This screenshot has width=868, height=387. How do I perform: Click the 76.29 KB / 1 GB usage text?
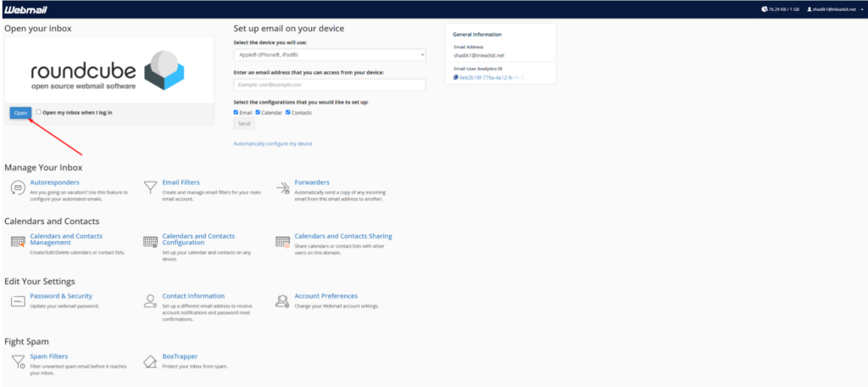tap(784, 9)
